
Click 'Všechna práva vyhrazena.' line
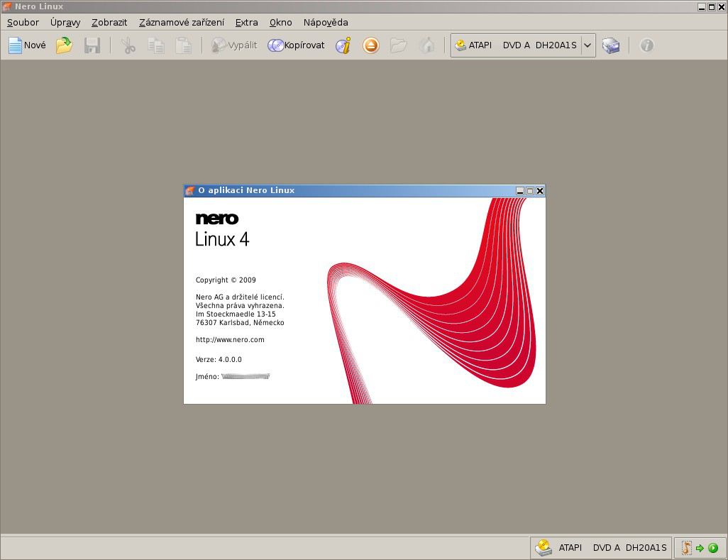point(240,305)
